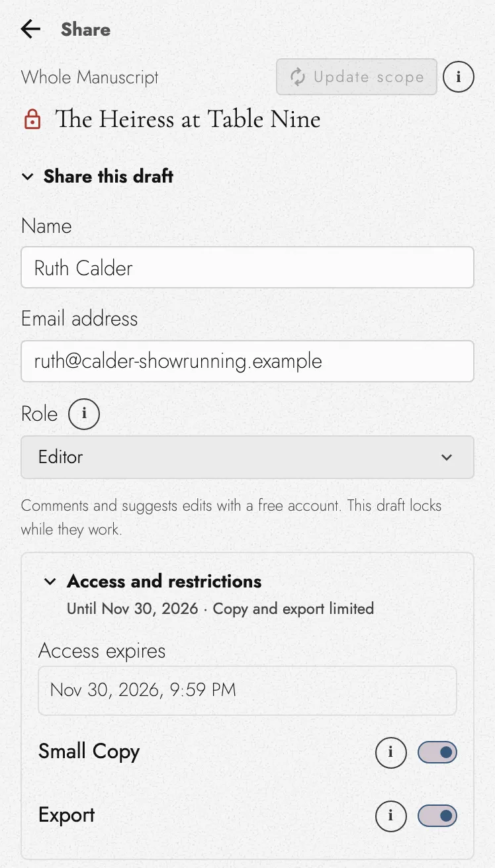Viewport: 495px width, 868px height.
Task: Open the Role info icon
Action: [x=84, y=414]
